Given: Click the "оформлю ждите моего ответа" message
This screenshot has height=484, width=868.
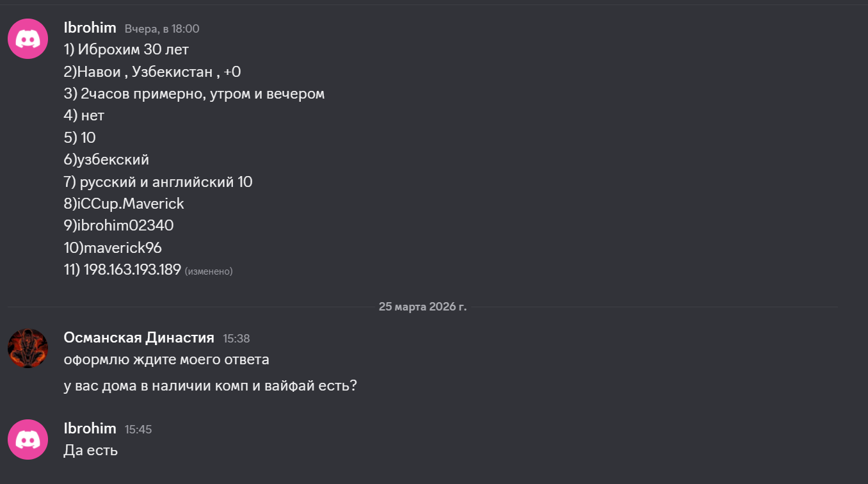Looking at the screenshot, I should pyautogui.click(x=166, y=359).
